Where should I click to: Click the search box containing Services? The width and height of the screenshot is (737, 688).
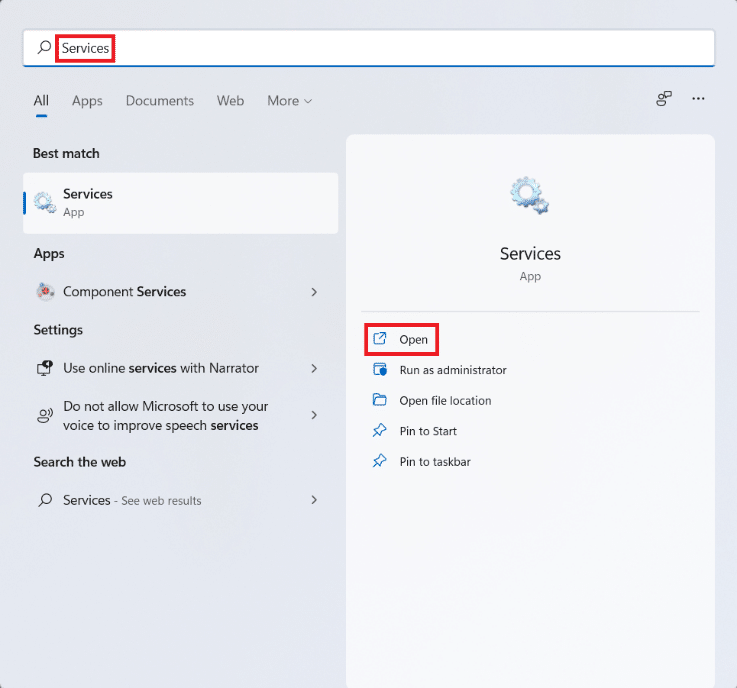(x=368, y=48)
